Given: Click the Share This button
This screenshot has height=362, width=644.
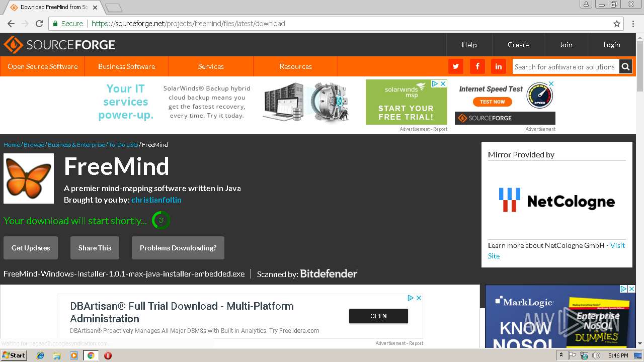Looking at the screenshot, I should [x=95, y=248].
